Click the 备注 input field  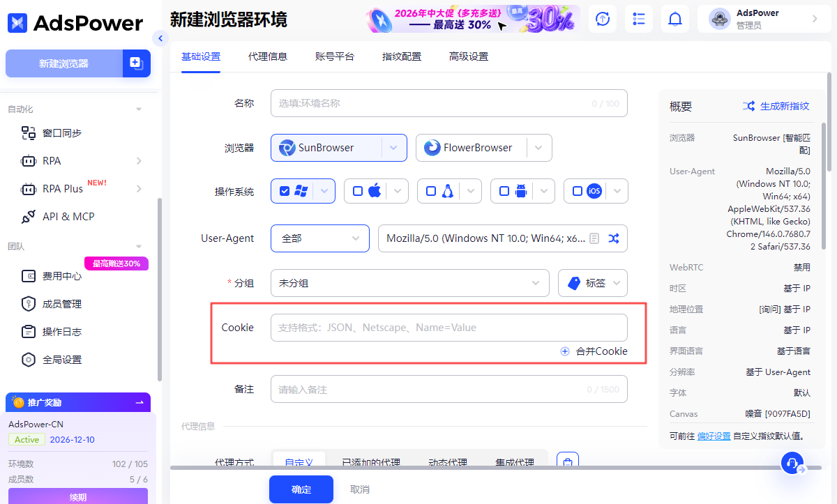pos(449,390)
